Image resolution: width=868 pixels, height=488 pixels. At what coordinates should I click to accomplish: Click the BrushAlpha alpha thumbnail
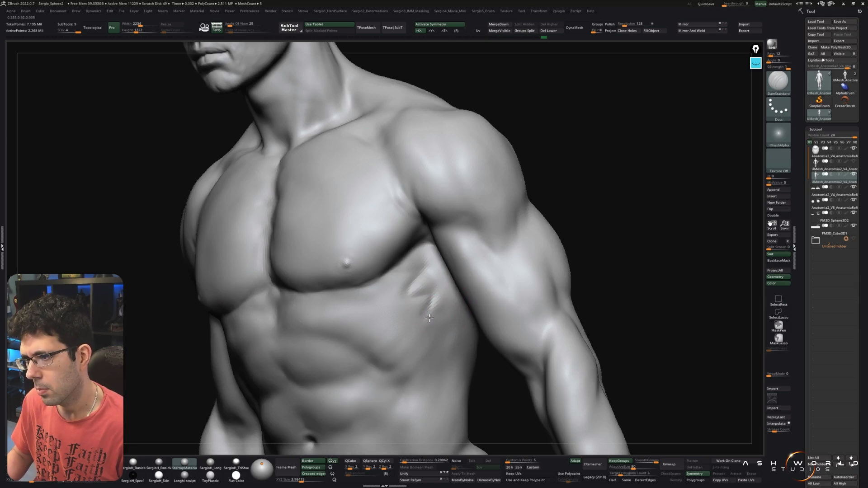click(x=778, y=134)
